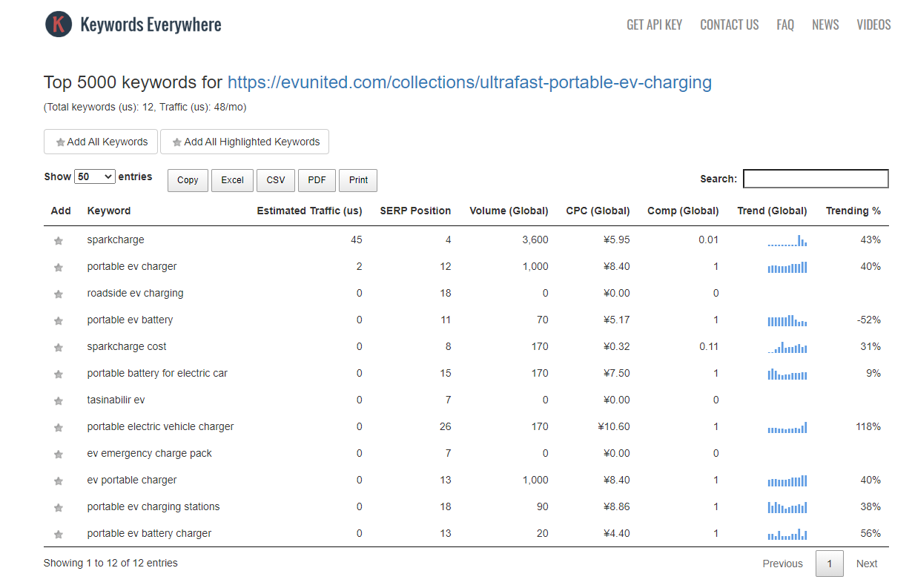Screen dimensions: 912x588
Task: Click the ¥8.86 CPC value
Action: (617, 506)
